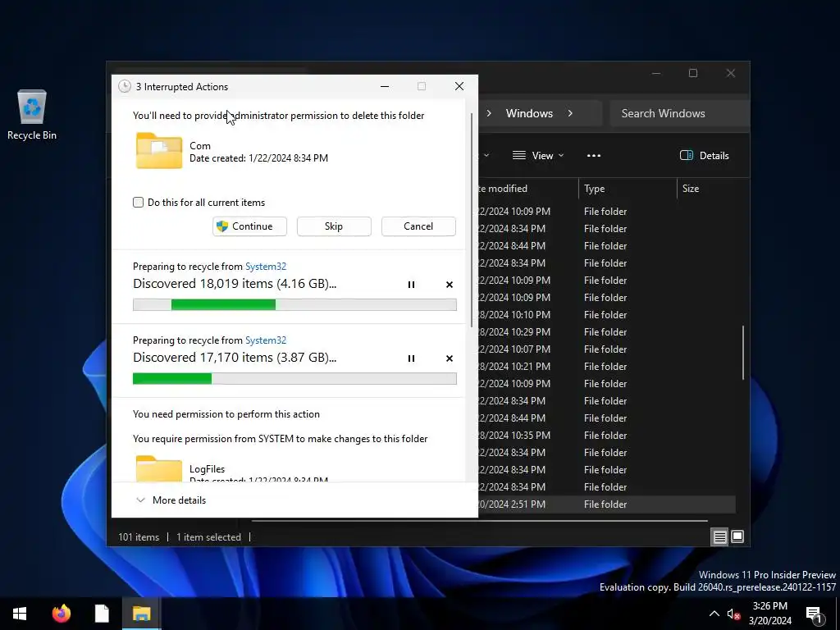
Task: Open the muted volume tray icon
Action: (x=733, y=614)
